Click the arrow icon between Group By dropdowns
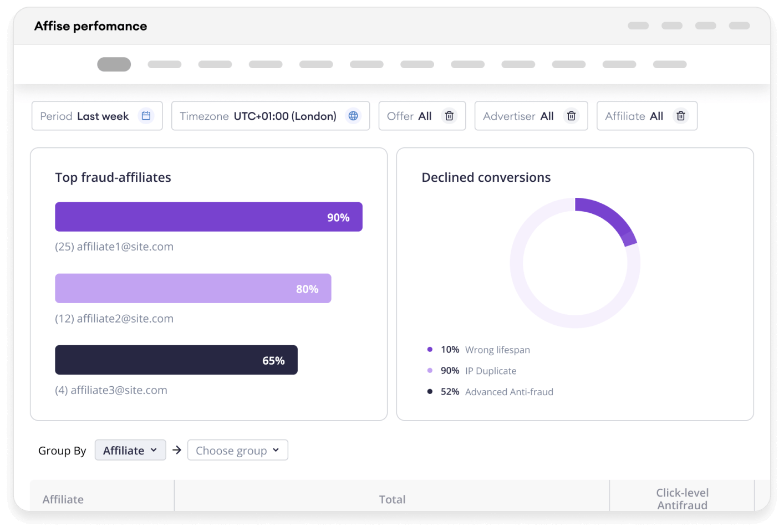The image size is (784, 532). (177, 450)
